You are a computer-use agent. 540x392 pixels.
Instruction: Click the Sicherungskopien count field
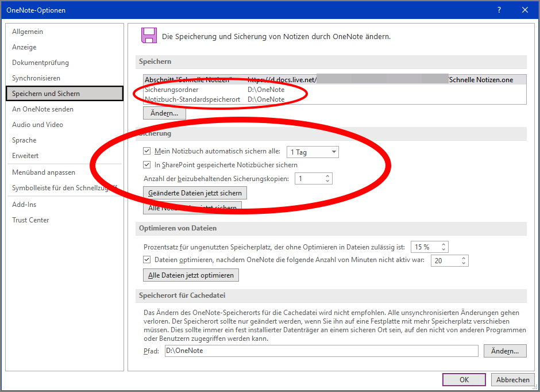[x=309, y=178]
